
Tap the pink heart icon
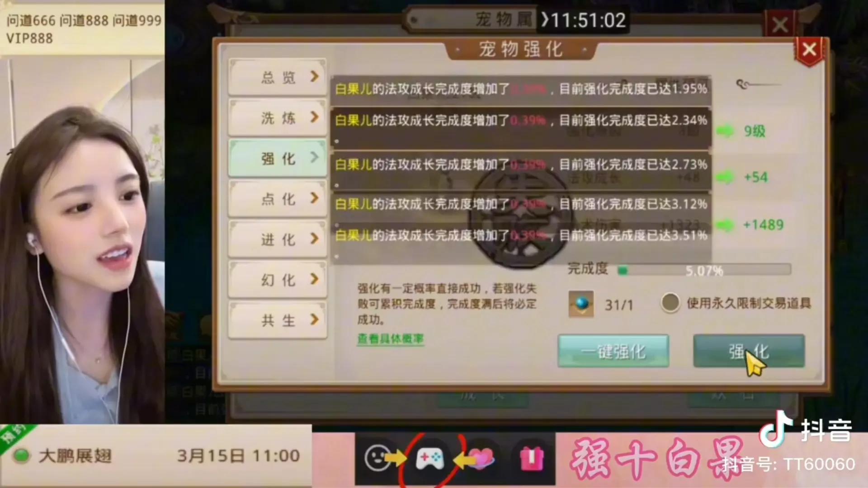pyautogui.click(x=481, y=459)
